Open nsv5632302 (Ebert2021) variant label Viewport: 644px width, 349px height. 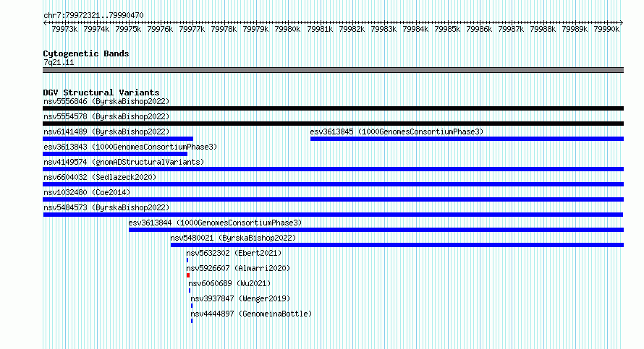[234, 253]
